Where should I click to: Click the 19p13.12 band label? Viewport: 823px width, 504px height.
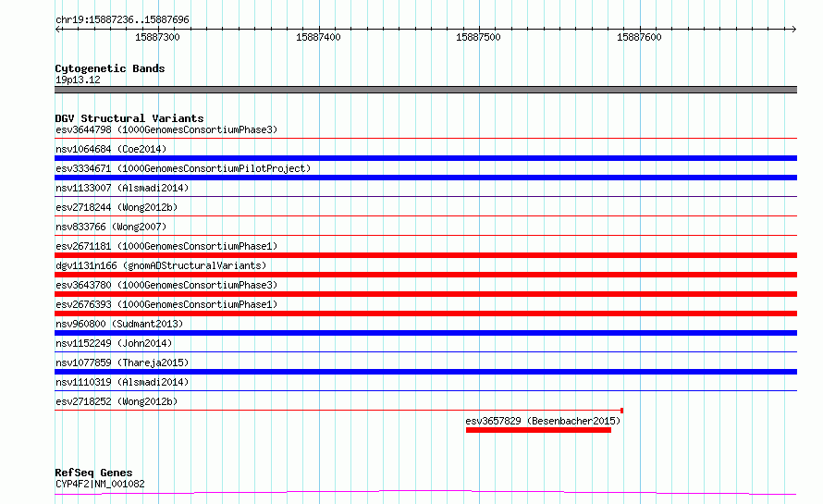coord(78,80)
